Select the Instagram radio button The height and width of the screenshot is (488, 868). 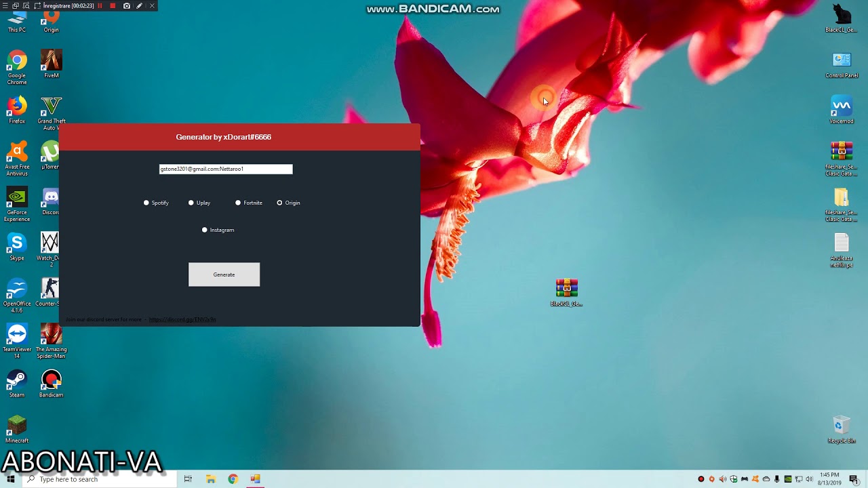(205, 230)
